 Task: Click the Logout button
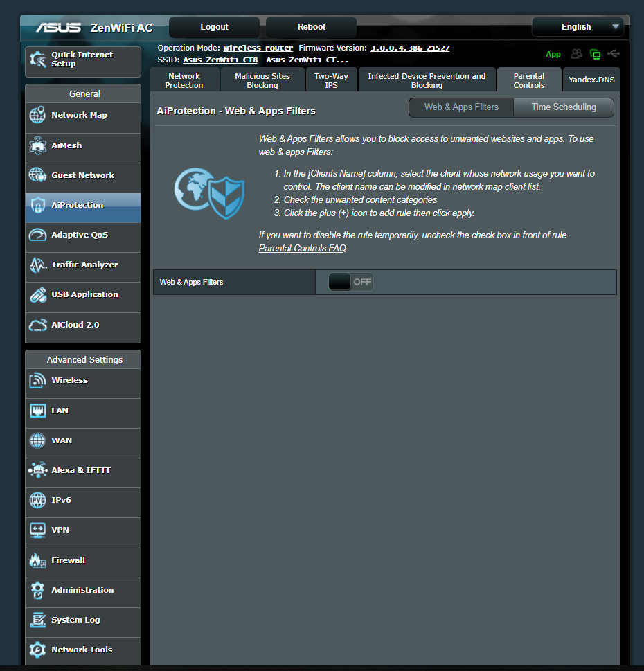point(214,27)
